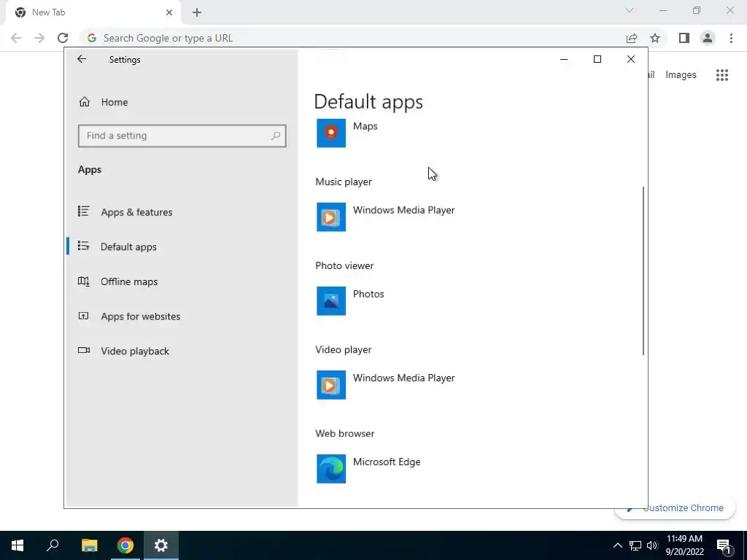Open the Windows Start menu
This screenshot has width=747, height=560.
click(18, 545)
